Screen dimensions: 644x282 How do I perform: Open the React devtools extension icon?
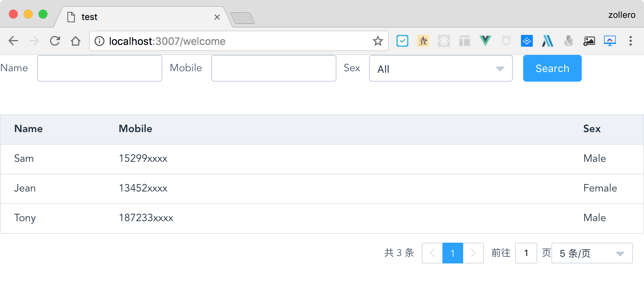pos(444,41)
